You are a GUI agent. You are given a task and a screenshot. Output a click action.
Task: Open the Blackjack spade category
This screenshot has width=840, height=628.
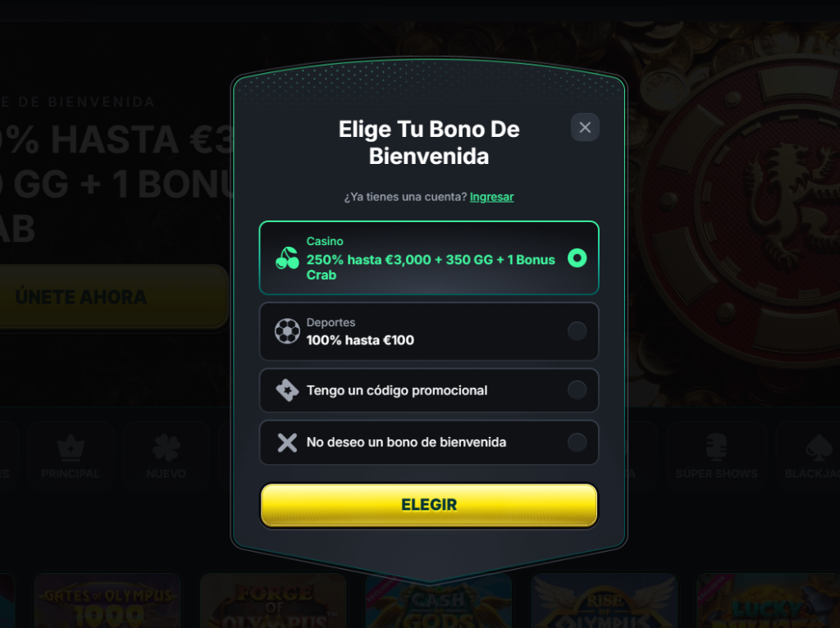point(810,456)
